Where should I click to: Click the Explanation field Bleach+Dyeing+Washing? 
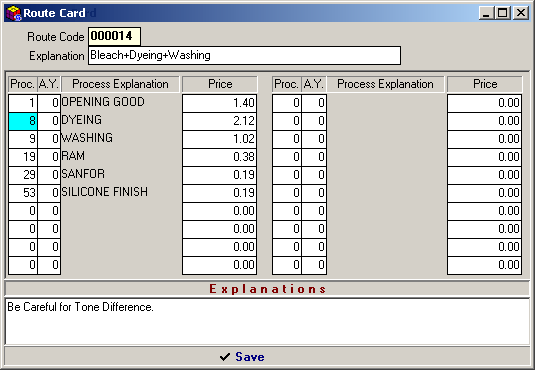[244, 55]
